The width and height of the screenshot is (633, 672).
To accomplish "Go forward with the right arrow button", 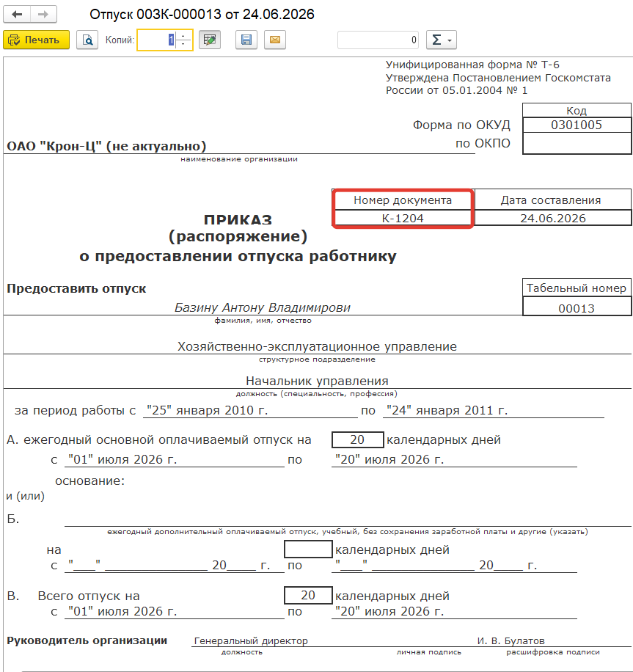I will 43,15.
